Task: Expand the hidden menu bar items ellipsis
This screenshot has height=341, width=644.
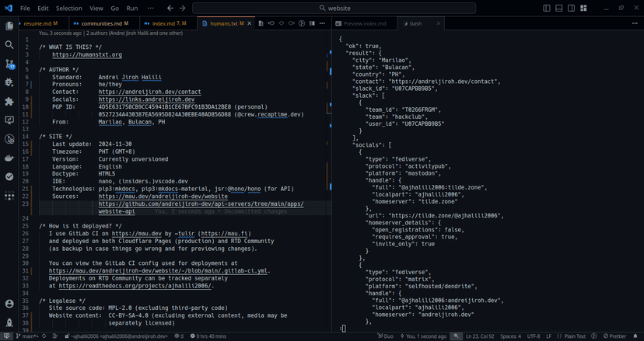Action: click(x=151, y=8)
